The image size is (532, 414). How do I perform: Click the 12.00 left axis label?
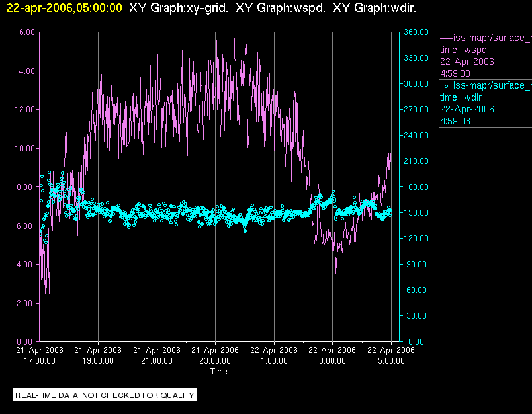24,110
